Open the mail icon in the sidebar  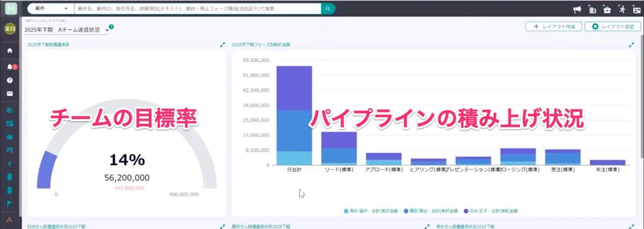click(10, 94)
